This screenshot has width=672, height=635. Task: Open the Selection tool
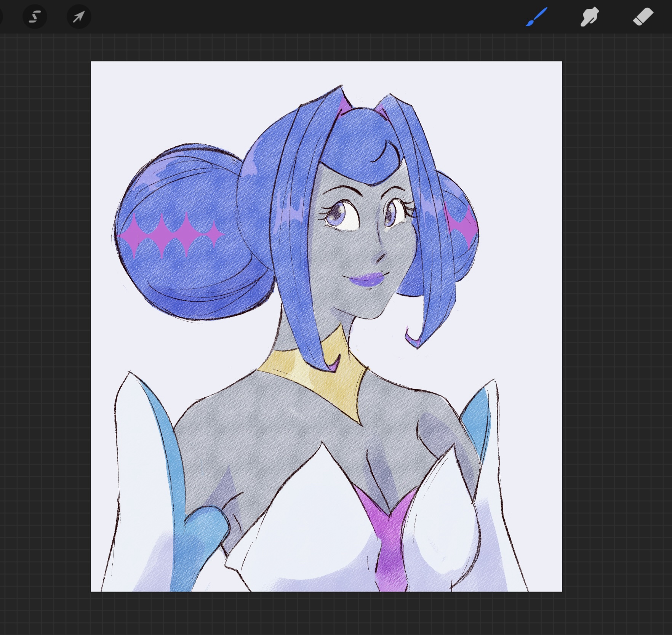35,17
